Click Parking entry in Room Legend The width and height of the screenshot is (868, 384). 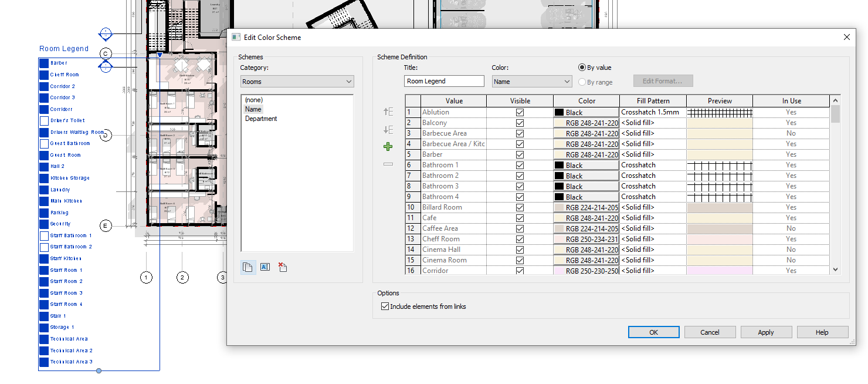coord(59,213)
